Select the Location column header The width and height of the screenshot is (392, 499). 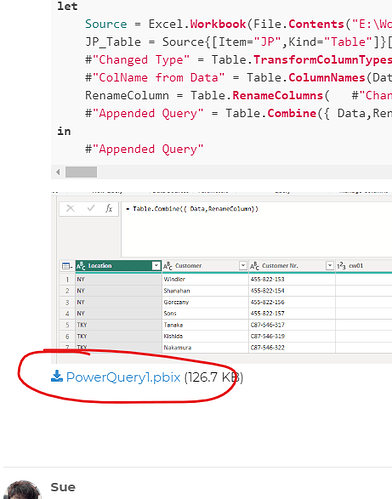point(118,266)
